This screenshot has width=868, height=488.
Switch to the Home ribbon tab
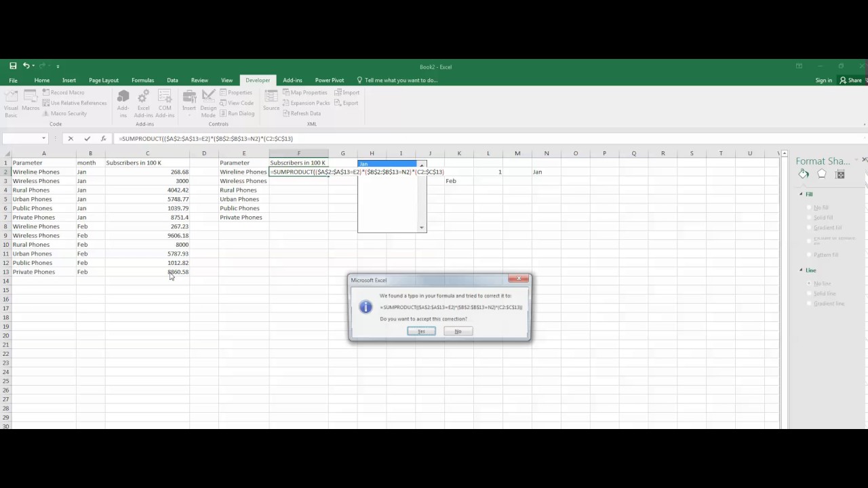pyautogui.click(x=42, y=80)
